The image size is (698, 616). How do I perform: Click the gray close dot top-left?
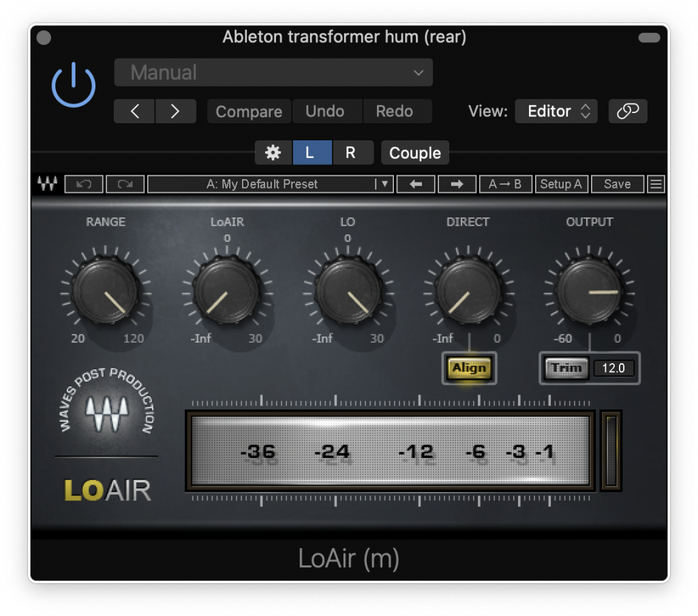click(x=44, y=37)
